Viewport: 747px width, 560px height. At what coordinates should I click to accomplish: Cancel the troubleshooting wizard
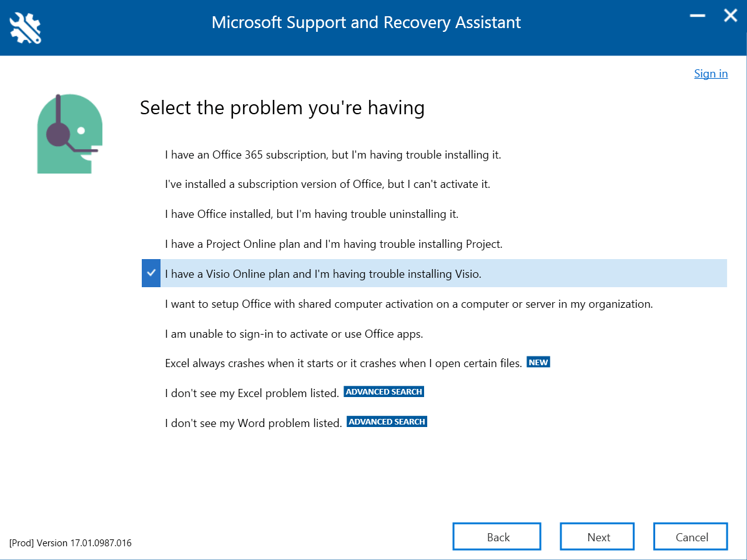(x=690, y=536)
